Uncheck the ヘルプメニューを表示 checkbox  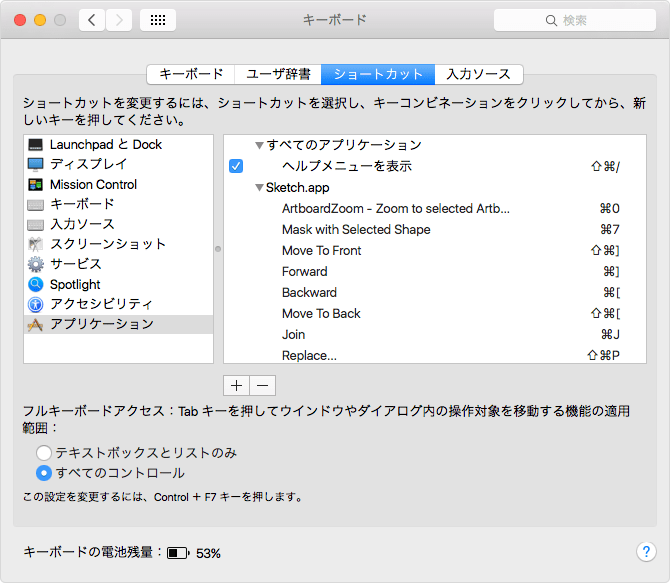click(236, 166)
